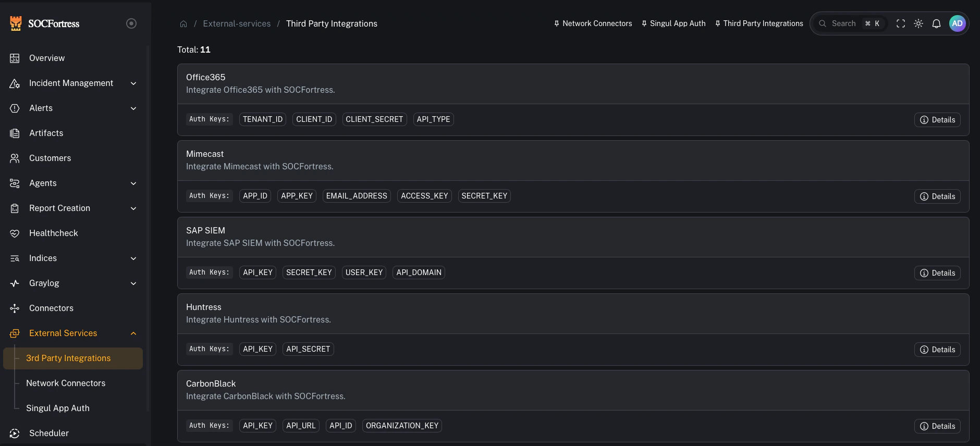Open the Scheduler menu item

[x=73, y=433]
